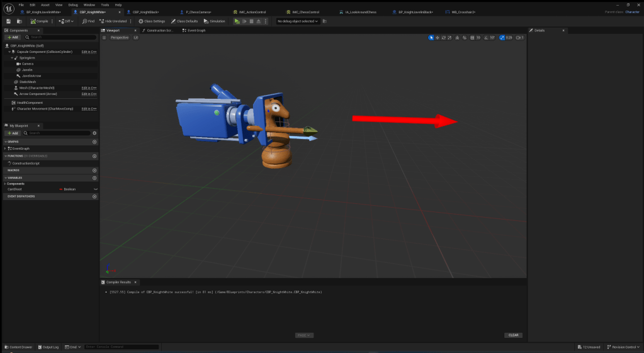
Task: Toggle scale snapping in the viewport
Action: [502, 38]
